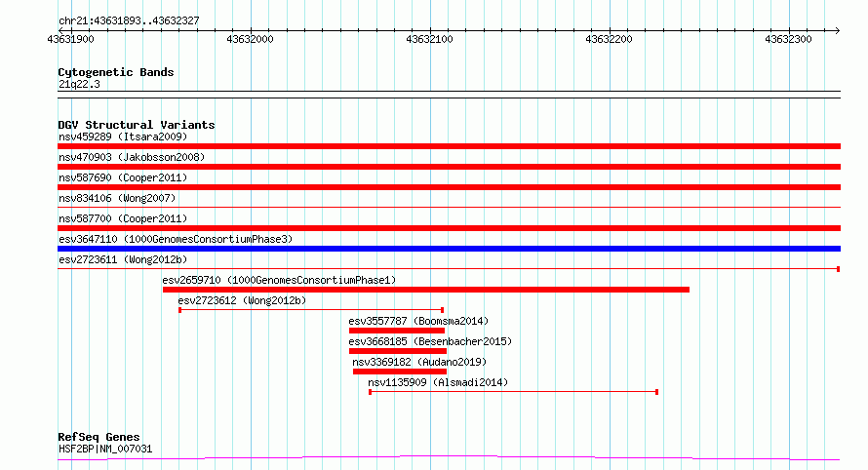Select the thin red span for nsv1135909
The width and height of the screenshot is (868, 470).
click(513, 392)
